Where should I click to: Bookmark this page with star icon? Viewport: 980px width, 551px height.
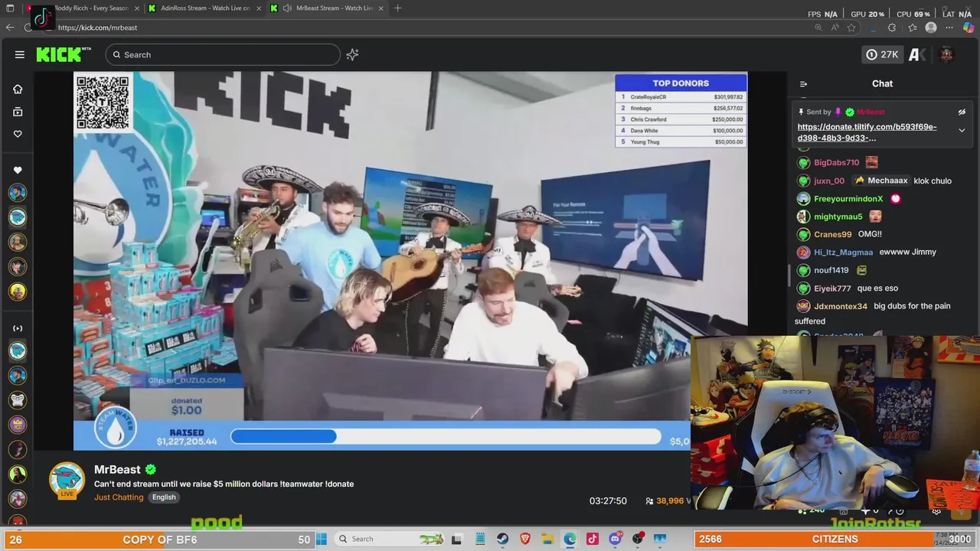tap(851, 28)
